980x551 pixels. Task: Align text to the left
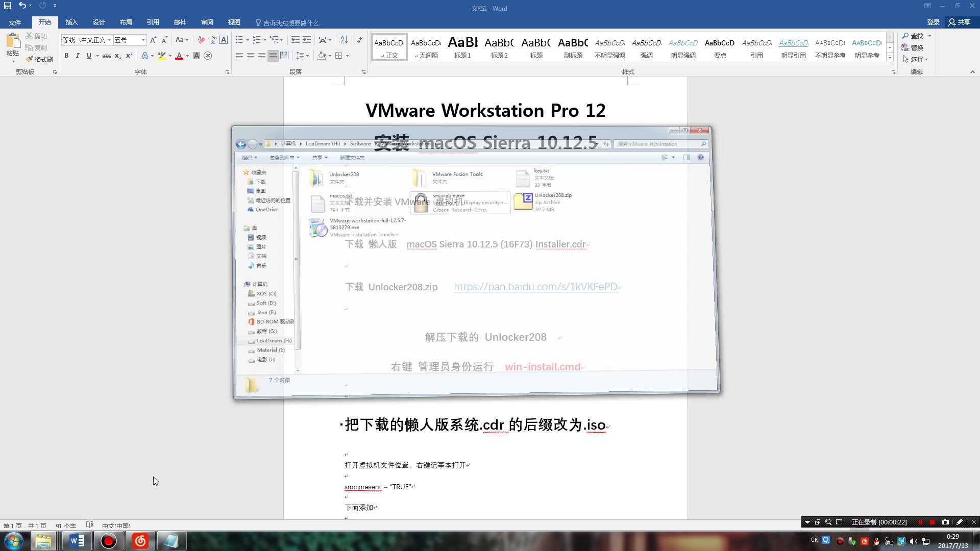click(x=239, y=56)
